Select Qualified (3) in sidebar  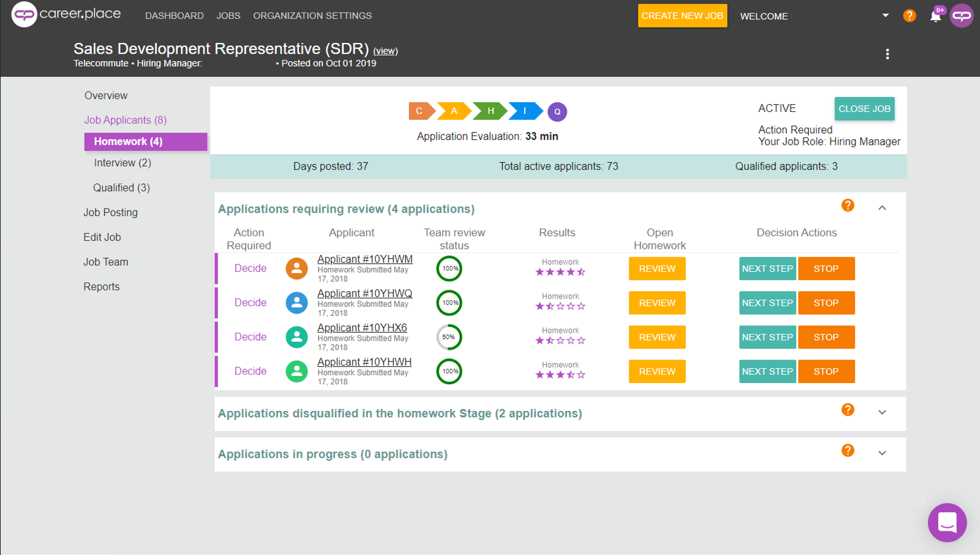(122, 188)
